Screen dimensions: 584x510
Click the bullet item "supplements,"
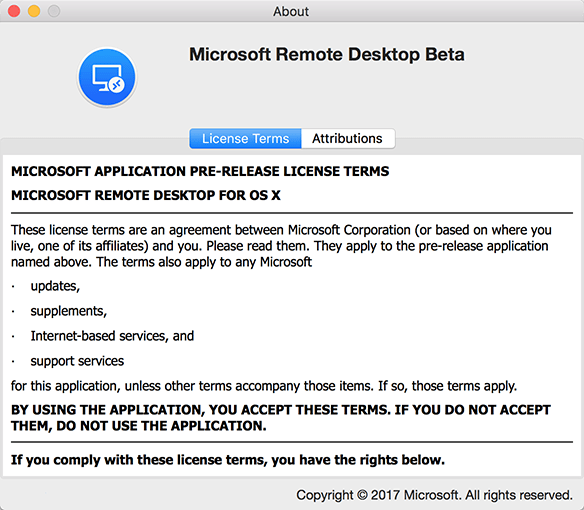pyautogui.click(x=69, y=311)
